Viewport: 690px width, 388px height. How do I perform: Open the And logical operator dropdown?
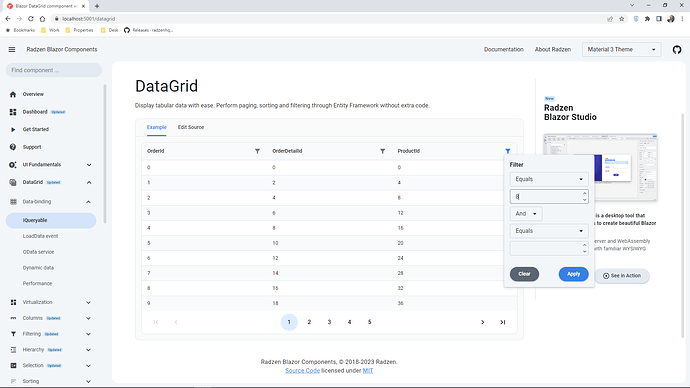point(526,214)
